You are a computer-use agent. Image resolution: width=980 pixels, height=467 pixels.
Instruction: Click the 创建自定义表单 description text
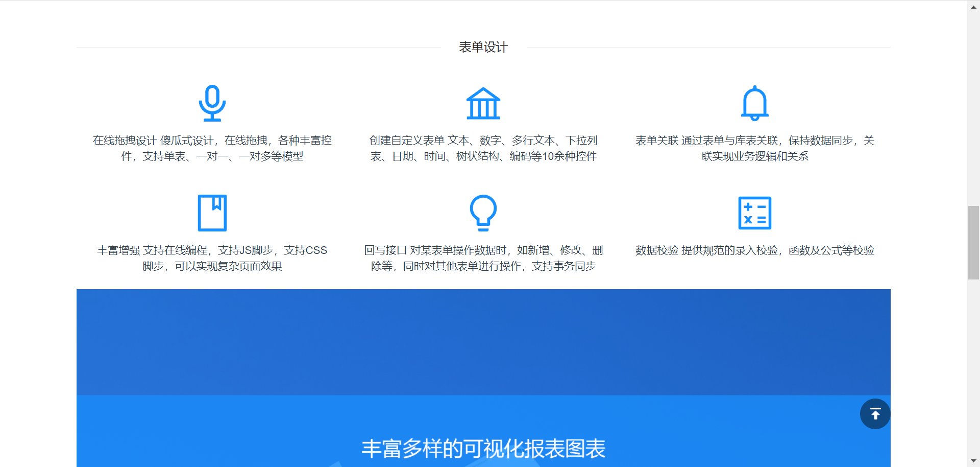483,148
